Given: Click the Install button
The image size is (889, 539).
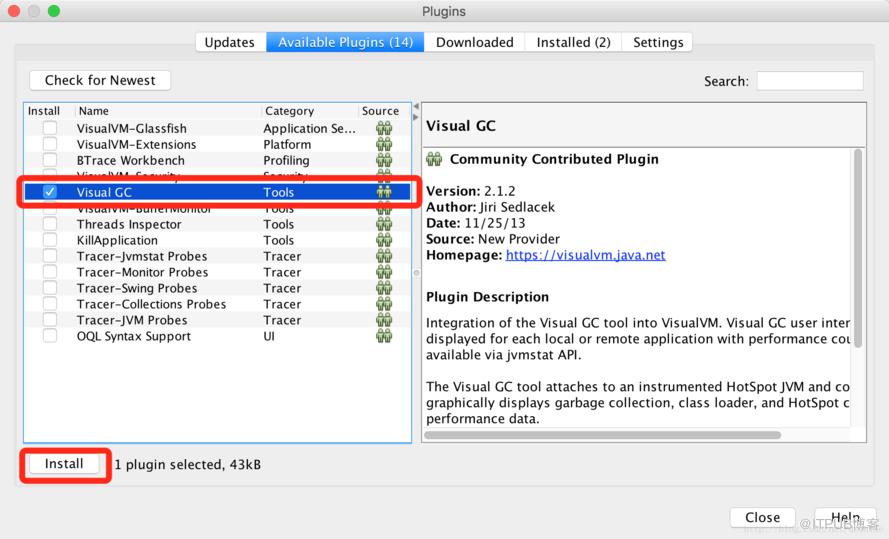Looking at the screenshot, I should (x=64, y=464).
